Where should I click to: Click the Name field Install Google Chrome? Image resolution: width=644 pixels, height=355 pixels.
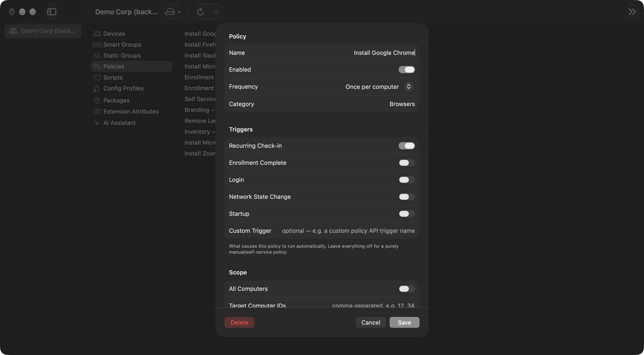(x=322, y=53)
